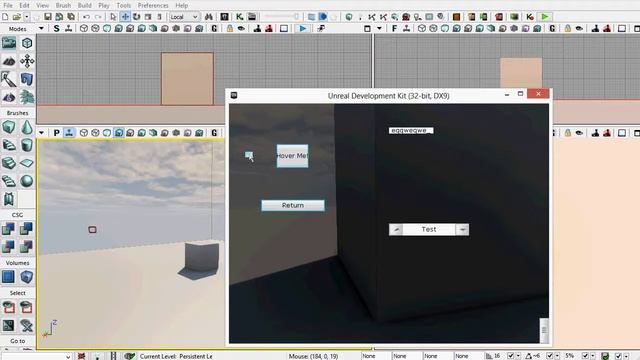
Task: Select the Sheet brush builder
Action: click(27, 163)
